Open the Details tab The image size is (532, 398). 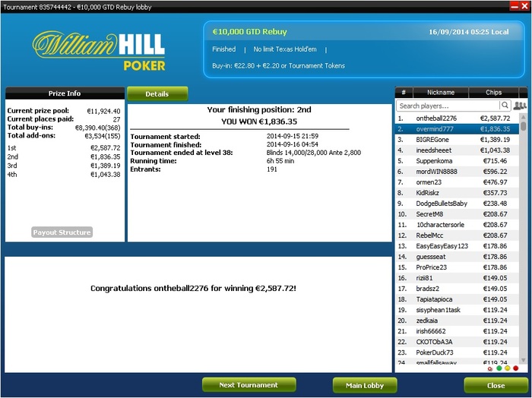tap(157, 94)
